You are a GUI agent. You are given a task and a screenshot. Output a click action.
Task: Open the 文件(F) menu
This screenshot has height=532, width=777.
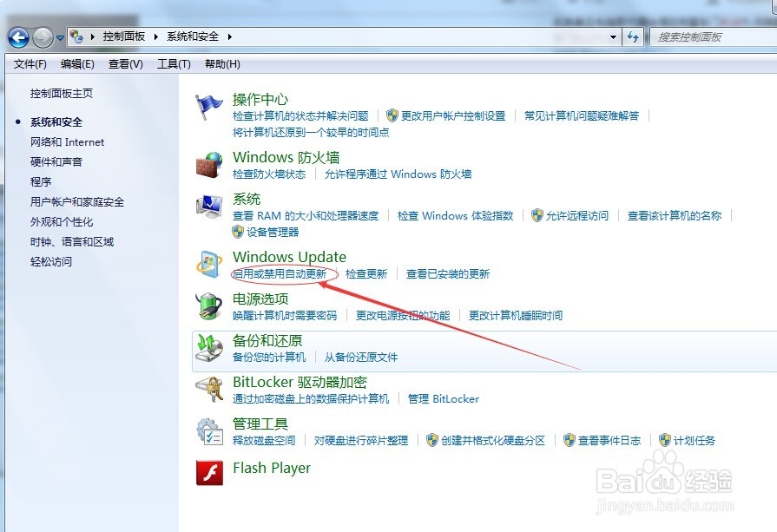click(30, 64)
